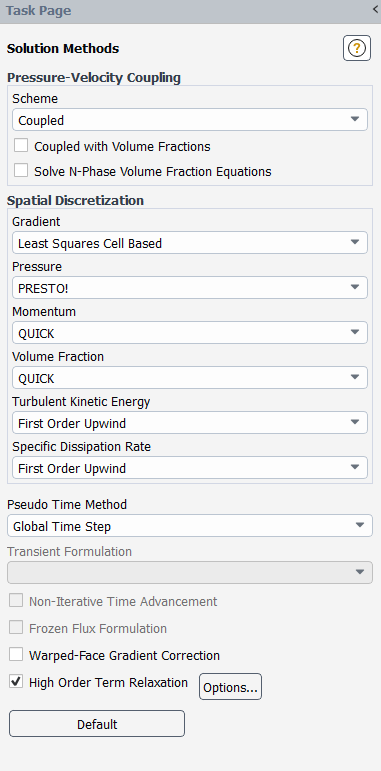Screen dimensions: 381x771
Task: Enable Coupled with Volume Fractions checkbox
Action: 21,146
